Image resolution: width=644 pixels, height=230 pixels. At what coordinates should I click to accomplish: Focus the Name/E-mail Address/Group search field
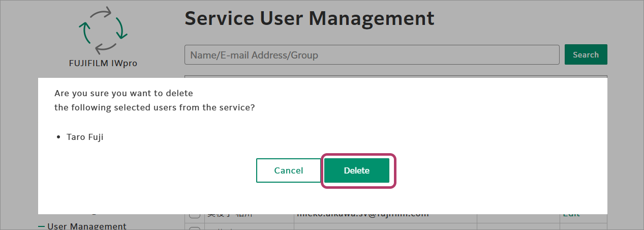[x=372, y=55]
